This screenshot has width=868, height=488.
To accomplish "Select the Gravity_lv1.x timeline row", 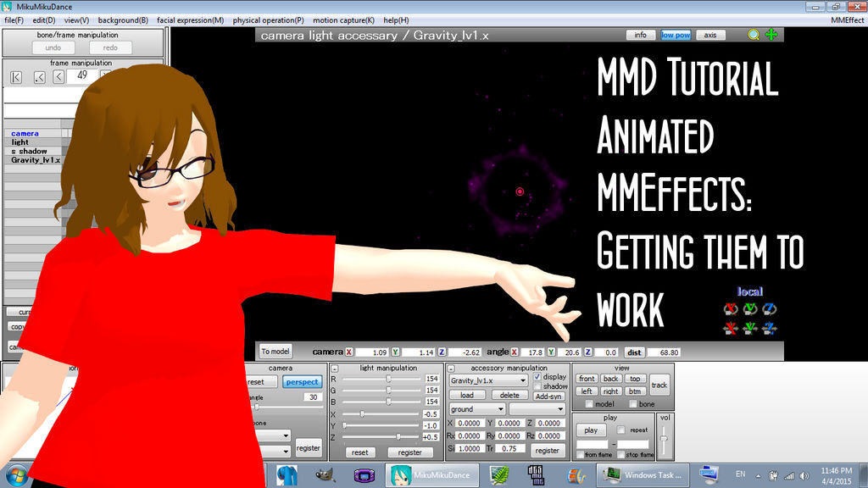I will click(x=36, y=160).
